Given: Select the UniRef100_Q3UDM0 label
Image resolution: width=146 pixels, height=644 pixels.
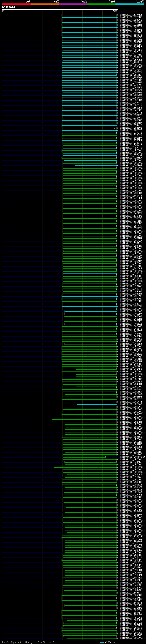Looking at the screenshot, I should (131, 193).
